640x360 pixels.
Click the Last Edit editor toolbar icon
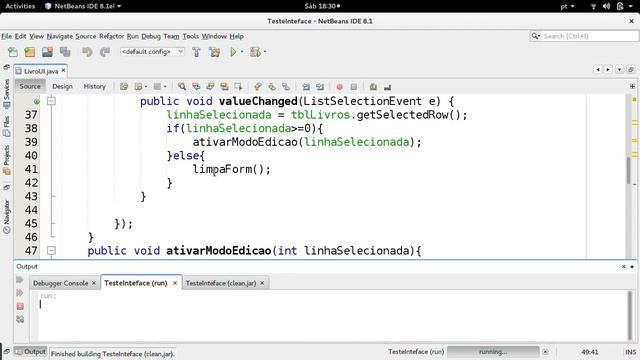point(124,87)
